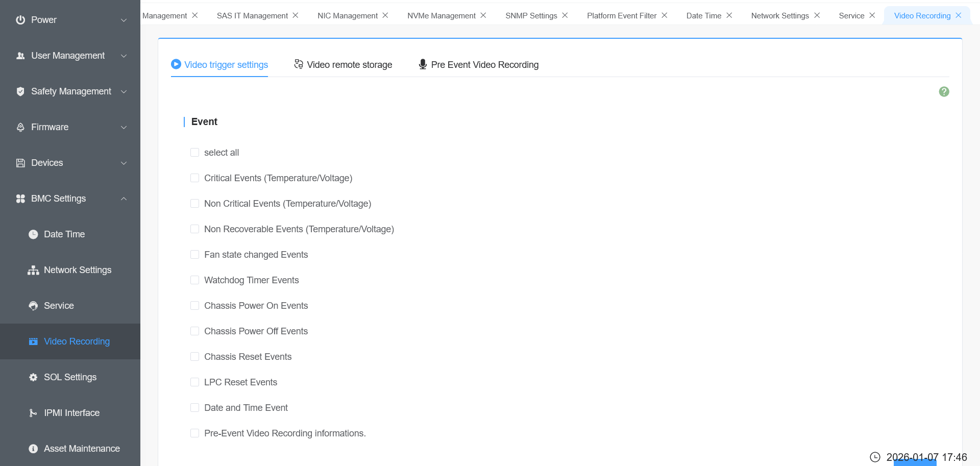The image size is (980, 466).
Task: Click the Network Settings sidebar icon
Action: point(33,270)
